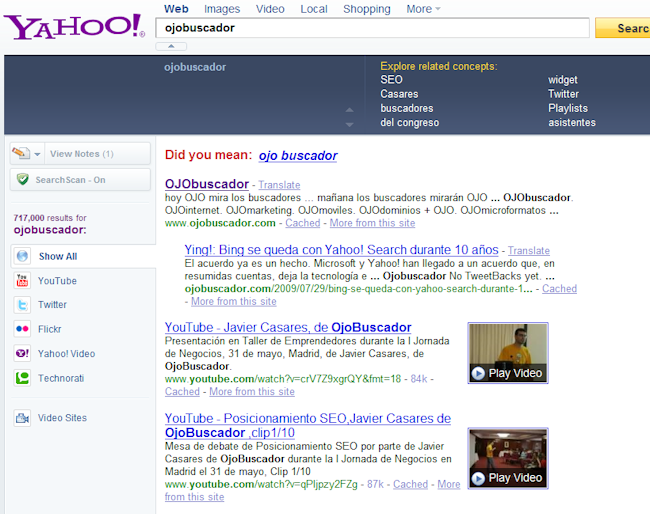Filter results by Twitter sidebar label

tap(52, 305)
